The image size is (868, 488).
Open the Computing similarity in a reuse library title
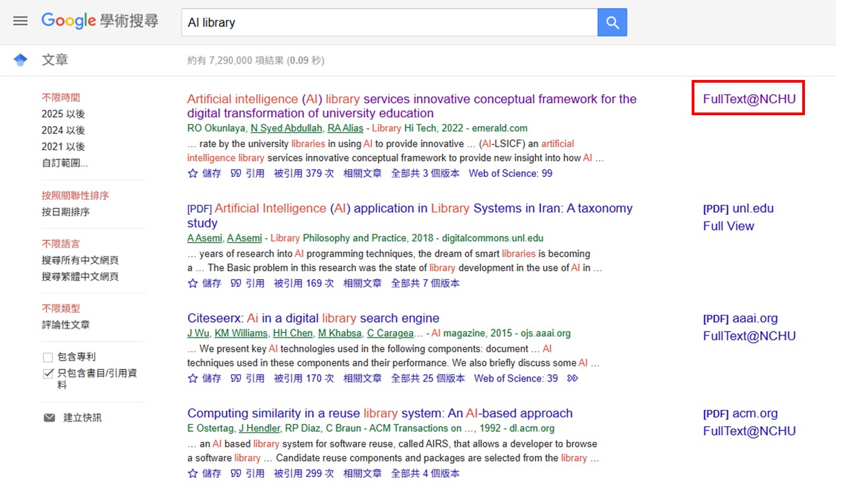click(380, 413)
